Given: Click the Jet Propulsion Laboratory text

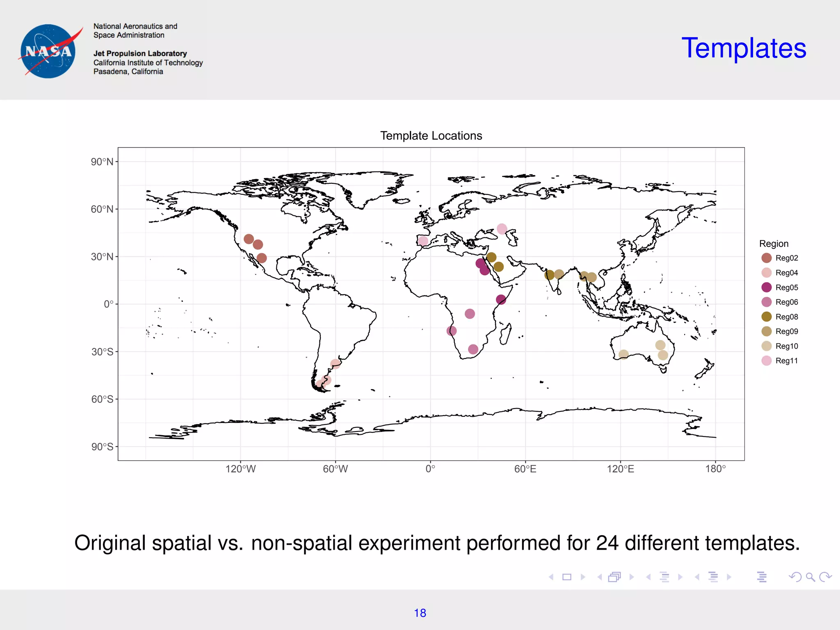Looking at the screenshot, I should 140,53.
